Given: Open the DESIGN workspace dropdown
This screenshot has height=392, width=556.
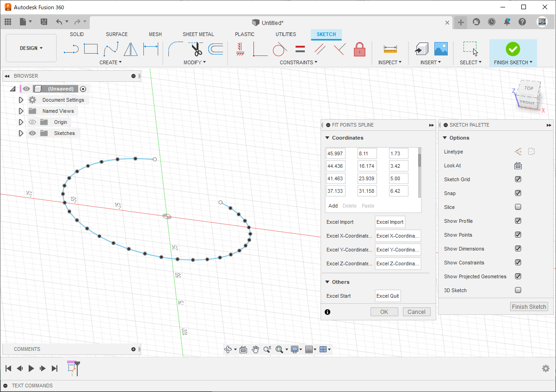Looking at the screenshot, I should point(31,48).
